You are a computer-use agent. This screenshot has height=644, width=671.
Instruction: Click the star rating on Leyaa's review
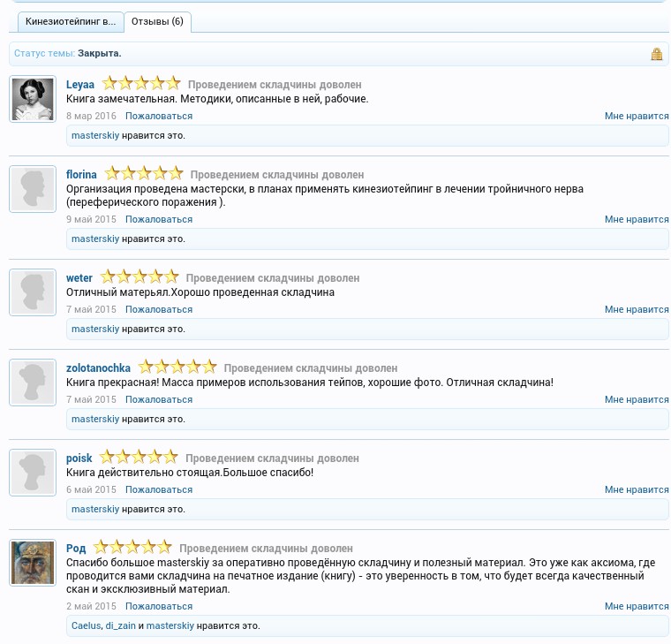pyautogui.click(x=141, y=84)
